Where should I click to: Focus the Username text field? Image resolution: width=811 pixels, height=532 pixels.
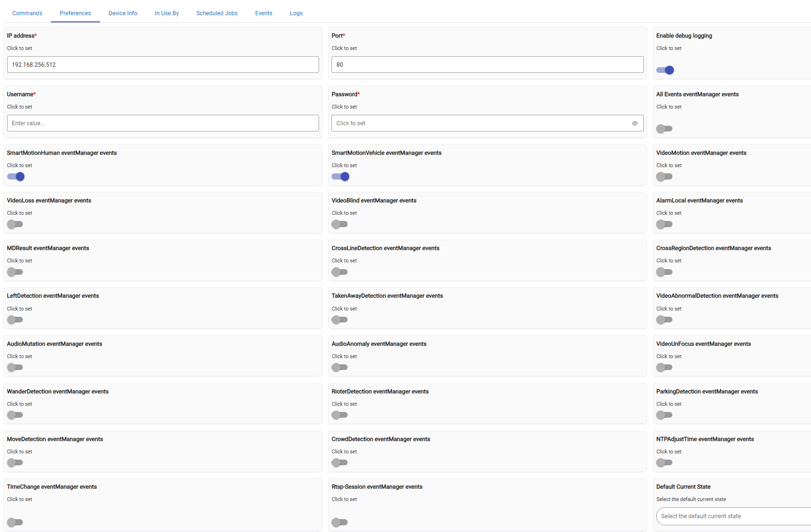(163, 123)
